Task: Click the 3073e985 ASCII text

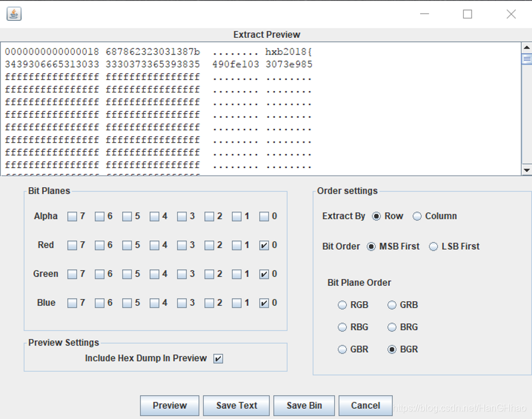Action: tap(289, 65)
